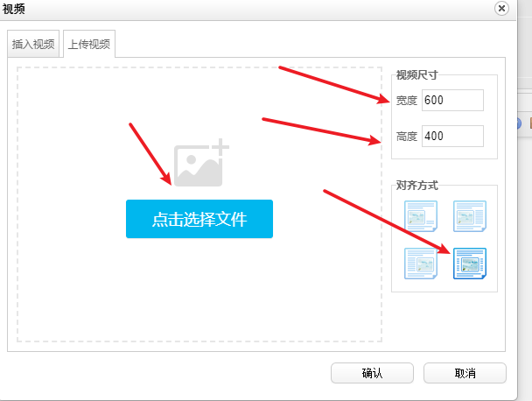Click the partly hidden blue icon at right edge
The height and width of the screenshot is (401, 532).
click(519, 123)
